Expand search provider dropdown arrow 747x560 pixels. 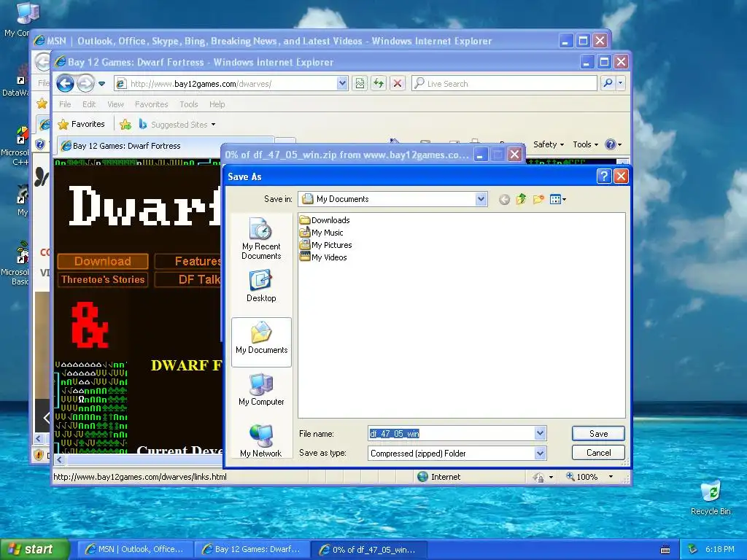click(x=620, y=83)
